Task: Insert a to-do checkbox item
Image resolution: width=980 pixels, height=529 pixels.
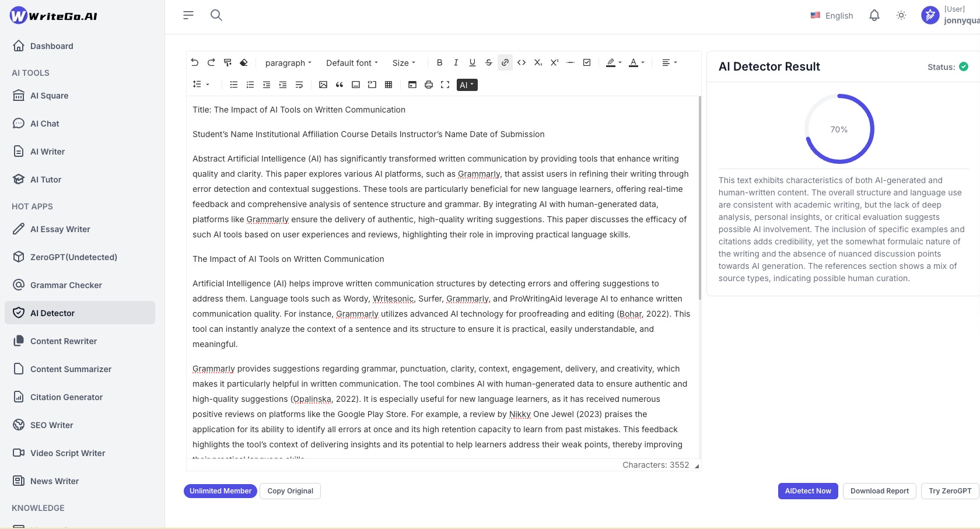Action: coord(587,62)
